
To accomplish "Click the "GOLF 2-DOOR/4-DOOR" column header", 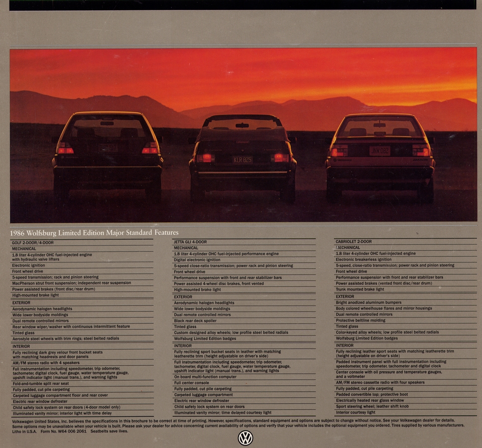I will tap(33, 242).
